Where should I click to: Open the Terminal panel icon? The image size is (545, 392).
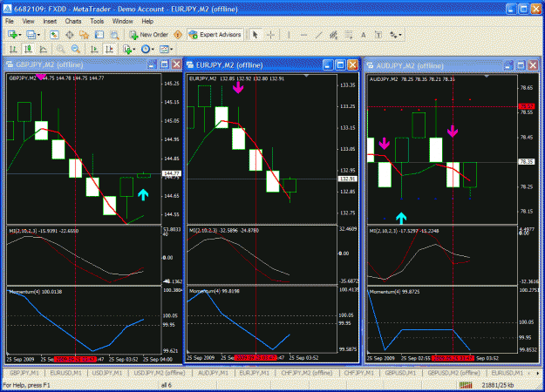pyautogui.click(x=99, y=34)
